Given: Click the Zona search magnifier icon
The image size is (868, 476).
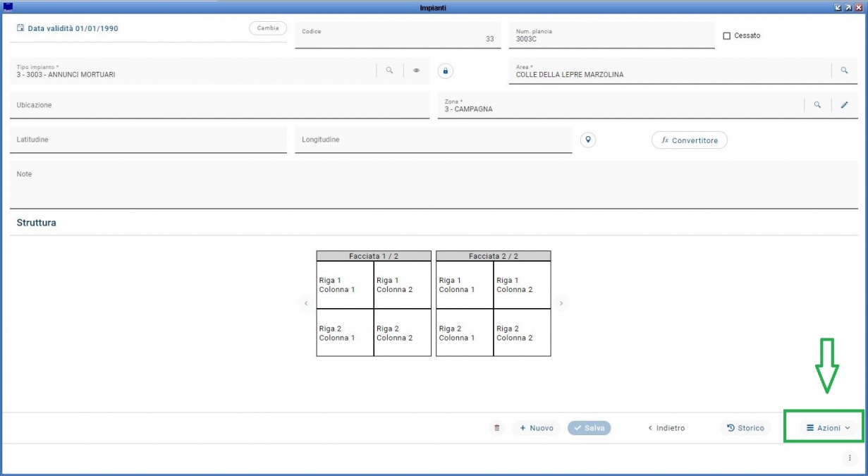Looking at the screenshot, I should (x=817, y=105).
